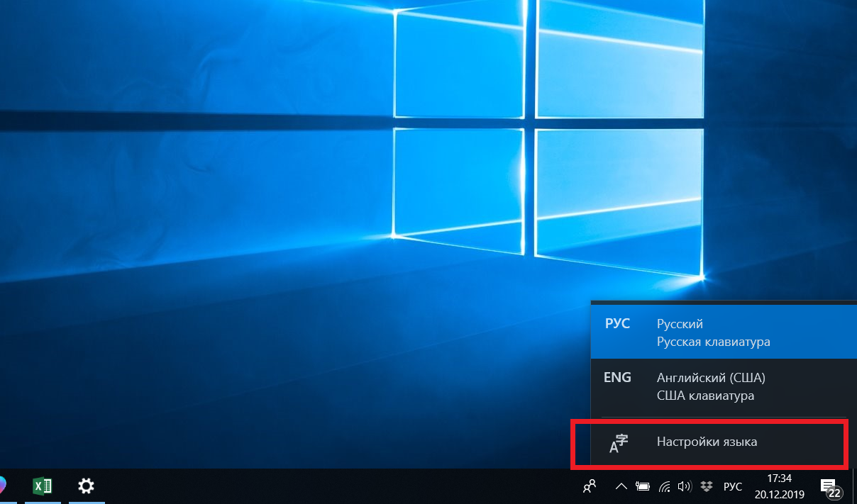Open Excel from the taskbar
Image resolution: width=857 pixels, height=504 pixels.
tap(43, 486)
